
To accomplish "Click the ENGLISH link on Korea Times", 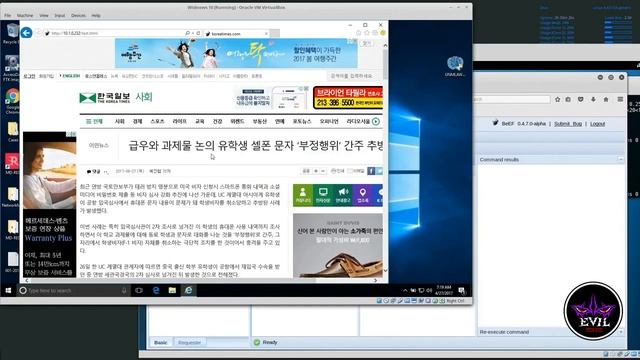I will [70, 76].
